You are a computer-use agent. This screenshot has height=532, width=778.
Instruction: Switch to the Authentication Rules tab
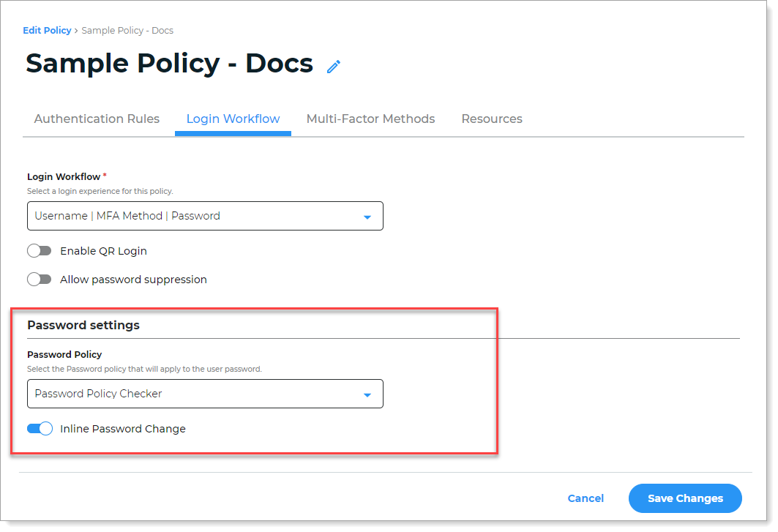(x=97, y=119)
